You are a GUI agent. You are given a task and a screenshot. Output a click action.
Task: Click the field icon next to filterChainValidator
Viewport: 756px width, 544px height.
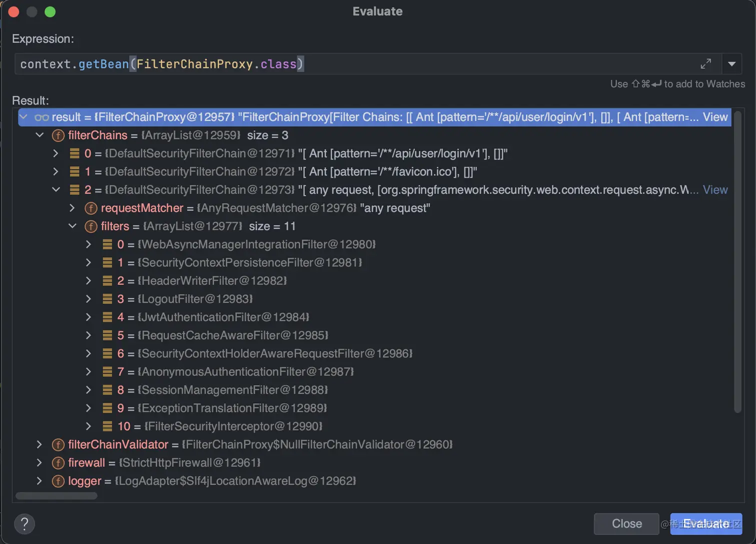tap(58, 445)
